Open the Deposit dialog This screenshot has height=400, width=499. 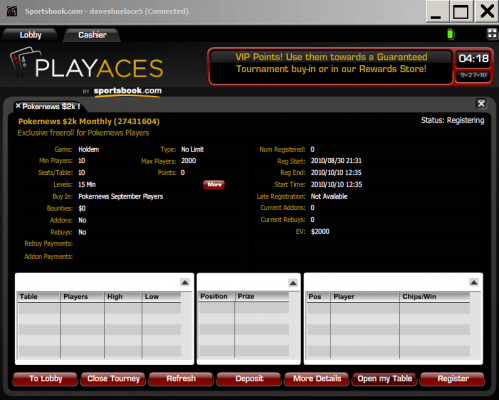(x=249, y=379)
